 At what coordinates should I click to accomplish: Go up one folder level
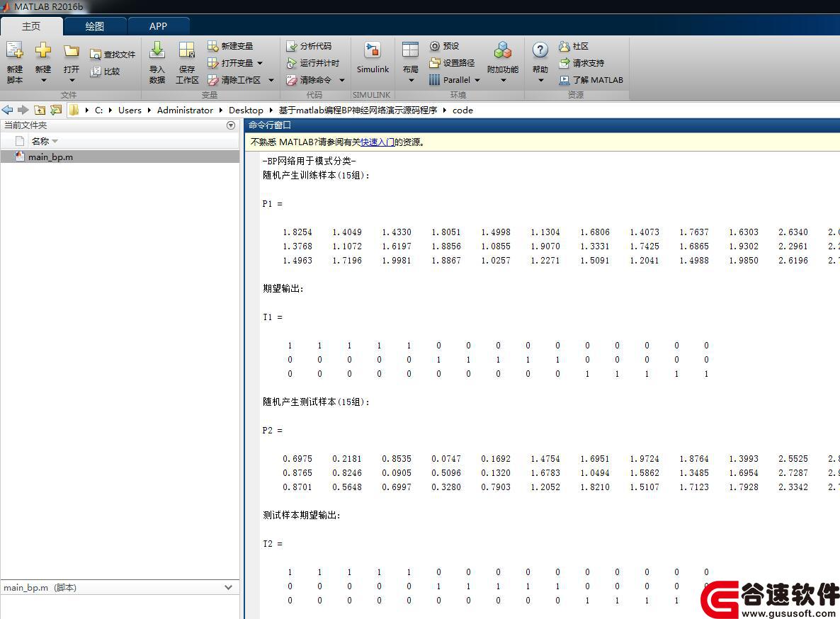coord(40,110)
